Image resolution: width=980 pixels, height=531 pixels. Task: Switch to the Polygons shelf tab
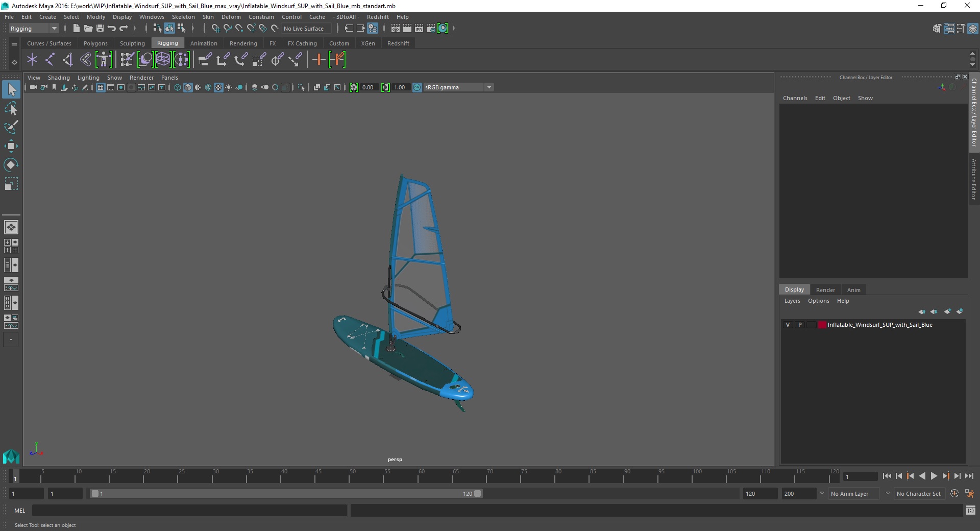click(x=95, y=43)
